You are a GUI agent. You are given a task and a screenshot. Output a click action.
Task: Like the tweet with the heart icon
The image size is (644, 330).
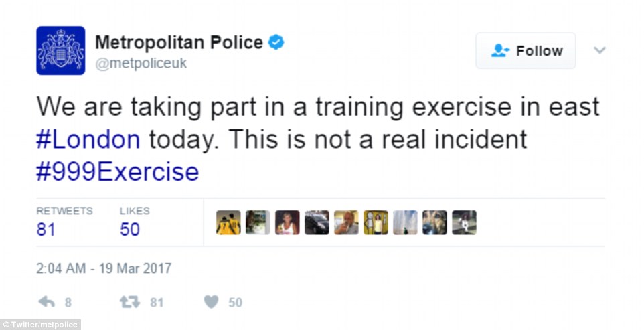(x=211, y=303)
